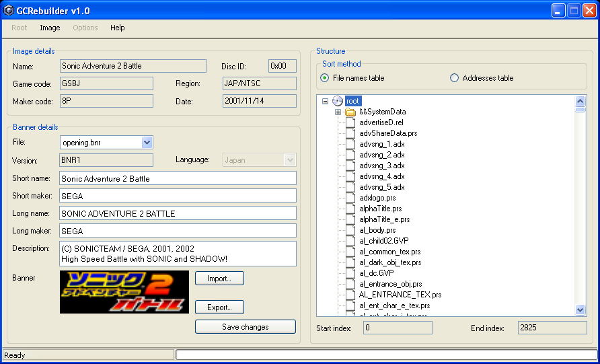Click file icon beside al_ent_char_e_tex.prs
This screenshot has height=364, width=600.
(x=350, y=305)
